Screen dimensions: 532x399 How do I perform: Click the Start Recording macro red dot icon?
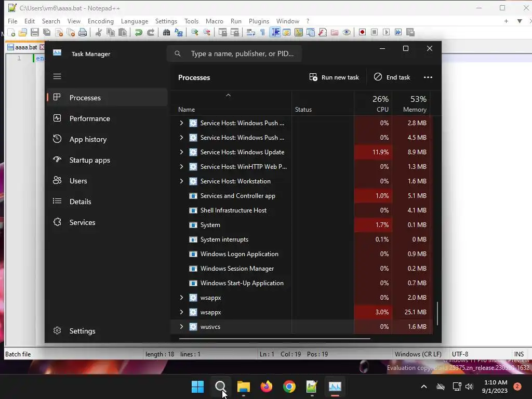tap(362, 32)
